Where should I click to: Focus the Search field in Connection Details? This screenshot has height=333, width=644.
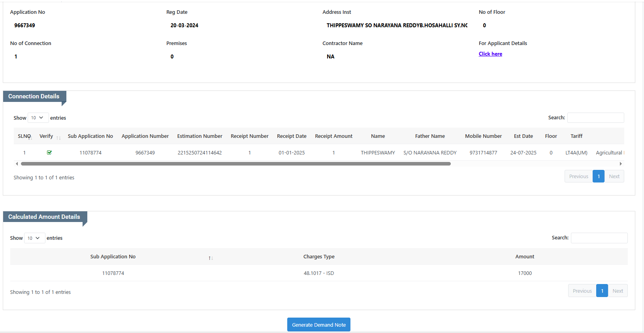tap(595, 118)
